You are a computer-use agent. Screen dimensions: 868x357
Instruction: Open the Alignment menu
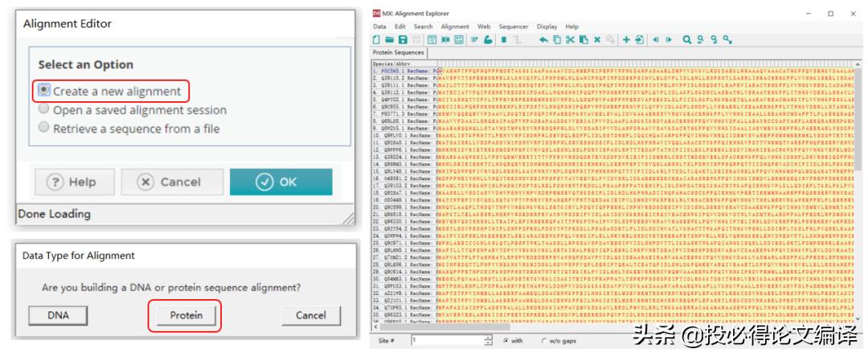(455, 27)
